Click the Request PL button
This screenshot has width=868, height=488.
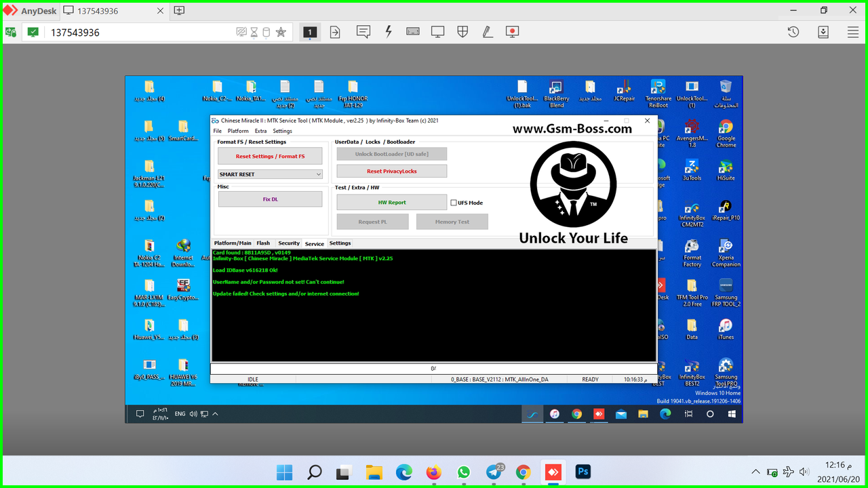coord(373,222)
